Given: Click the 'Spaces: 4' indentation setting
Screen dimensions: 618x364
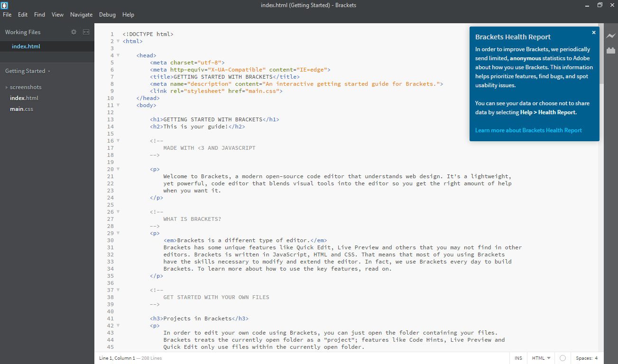Looking at the screenshot, I should [x=586, y=358].
